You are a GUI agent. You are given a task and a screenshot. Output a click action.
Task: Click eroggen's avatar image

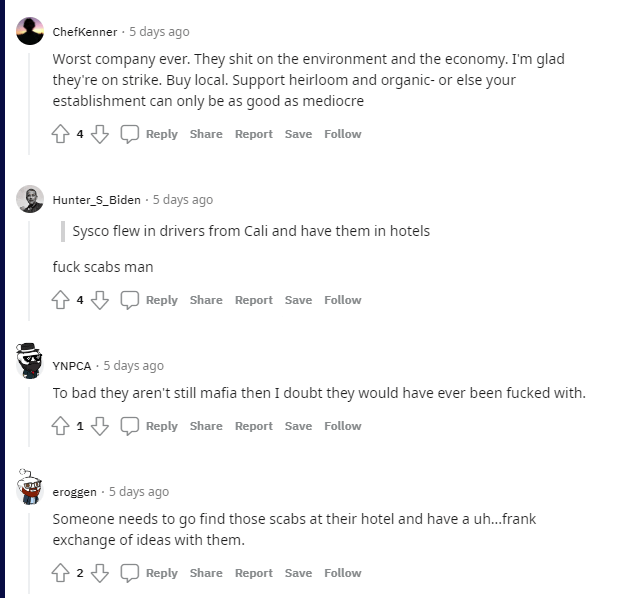[30, 486]
